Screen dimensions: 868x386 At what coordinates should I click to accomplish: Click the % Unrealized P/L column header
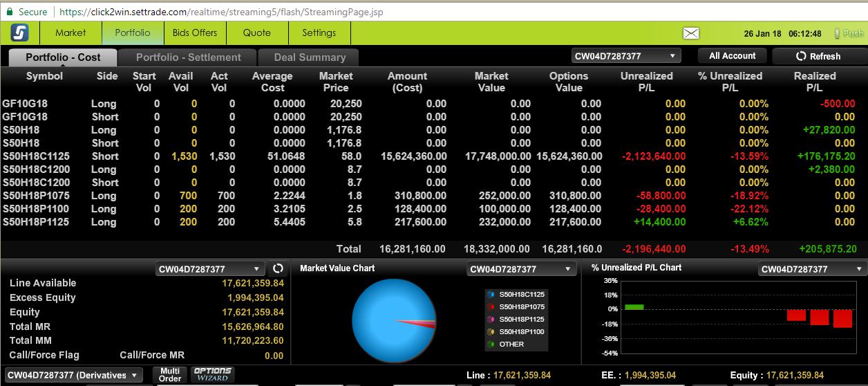tap(730, 82)
